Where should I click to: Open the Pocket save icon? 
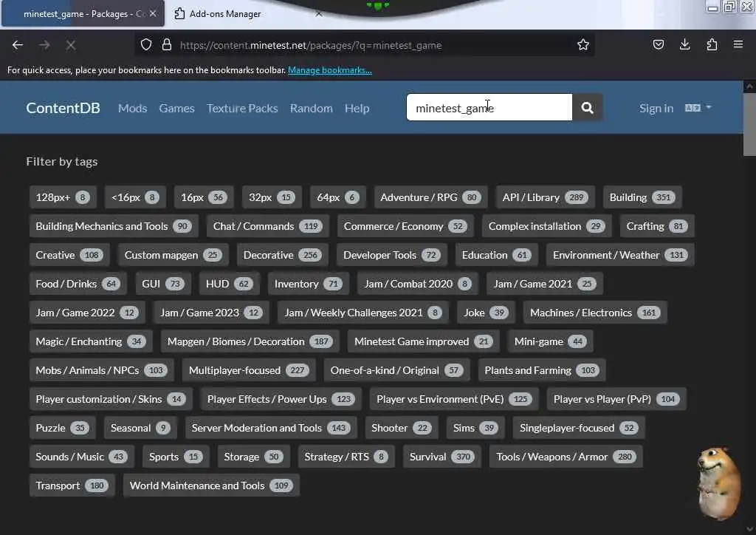pos(658,45)
